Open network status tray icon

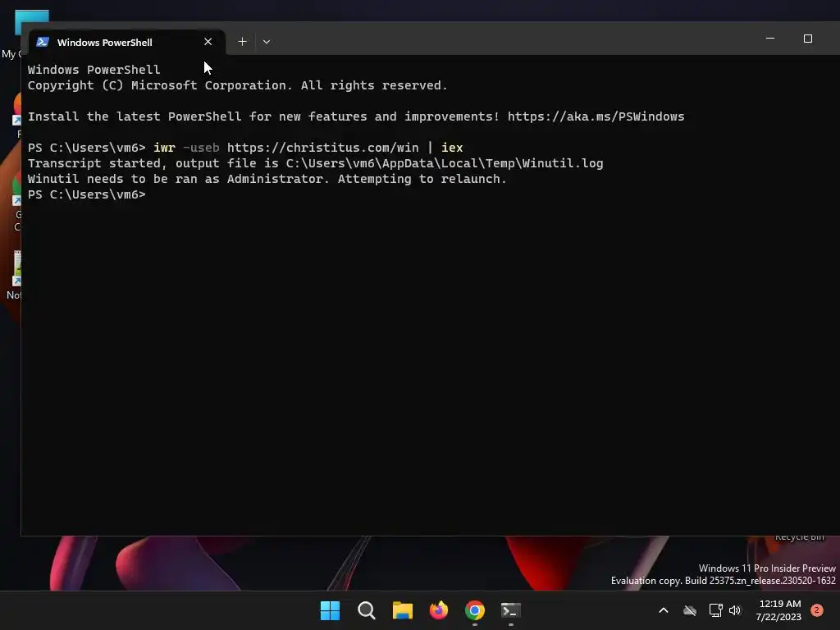(x=715, y=610)
